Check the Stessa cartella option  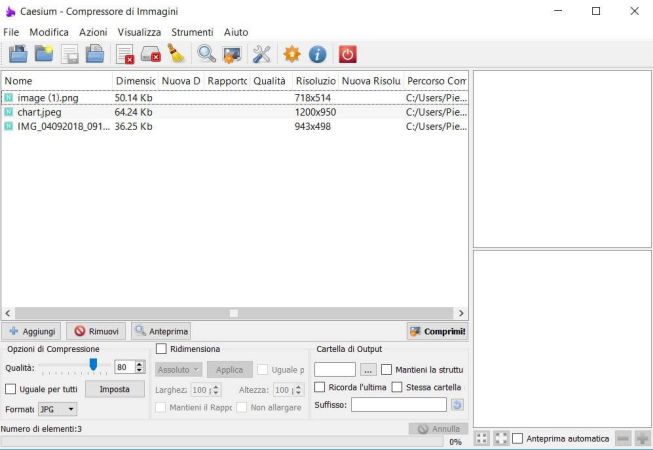tap(397, 387)
